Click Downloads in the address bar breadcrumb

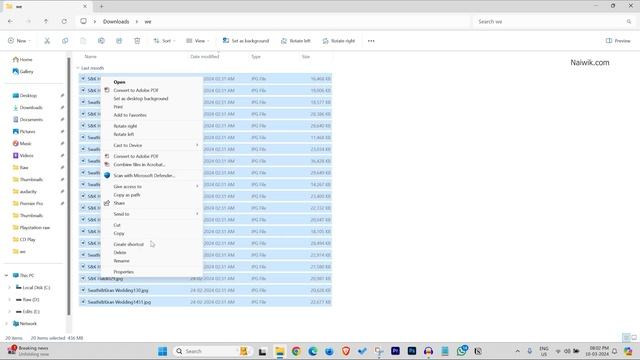click(x=116, y=22)
